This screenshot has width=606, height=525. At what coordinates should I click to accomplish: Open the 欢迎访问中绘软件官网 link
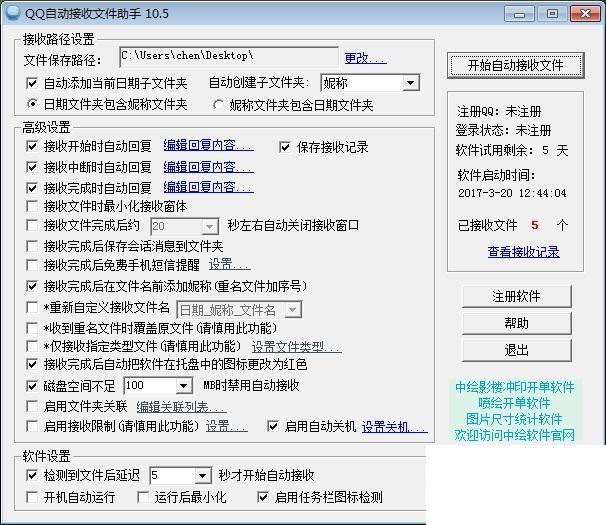(x=514, y=435)
